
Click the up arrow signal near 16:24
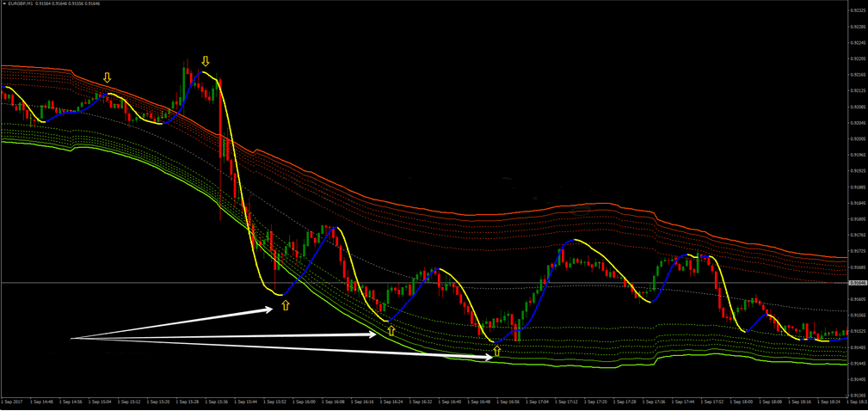click(391, 330)
